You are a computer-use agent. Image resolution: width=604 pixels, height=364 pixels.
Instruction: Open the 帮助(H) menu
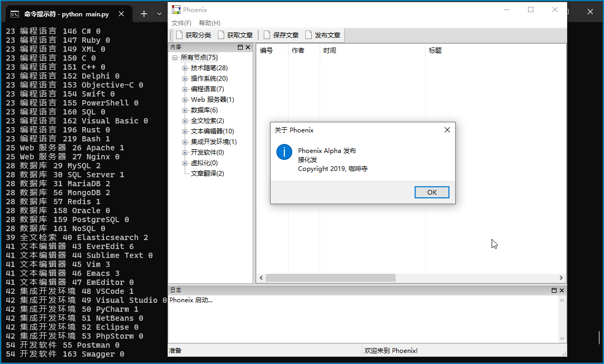point(209,23)
